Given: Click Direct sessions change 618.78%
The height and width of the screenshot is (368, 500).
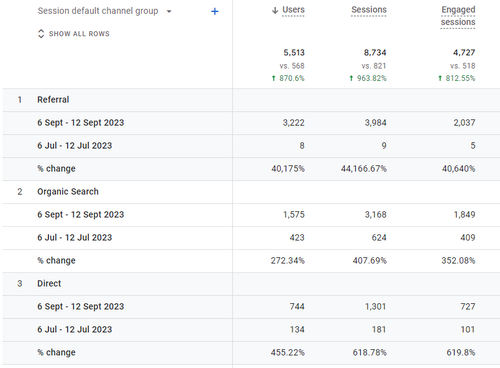Looking at the screenshot, I should point(370,353).
